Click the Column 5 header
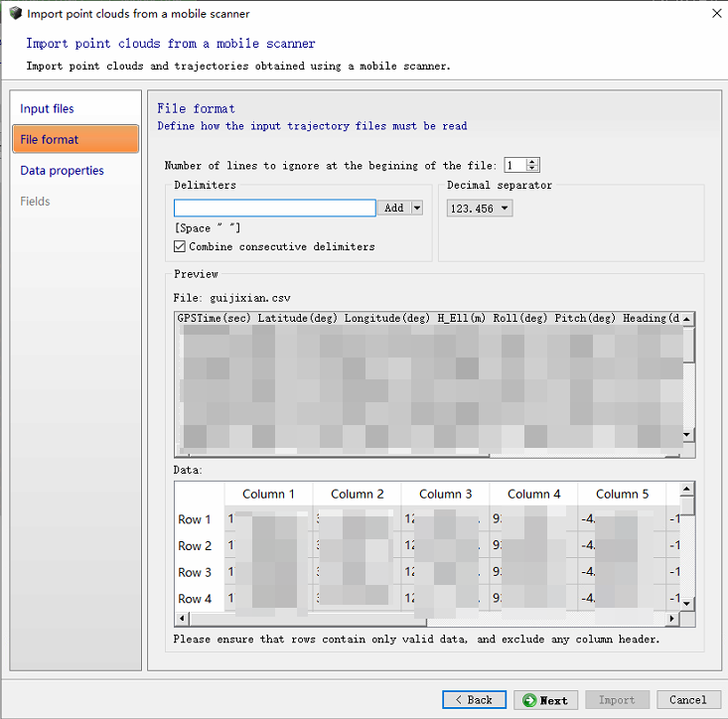 point(622,494)
